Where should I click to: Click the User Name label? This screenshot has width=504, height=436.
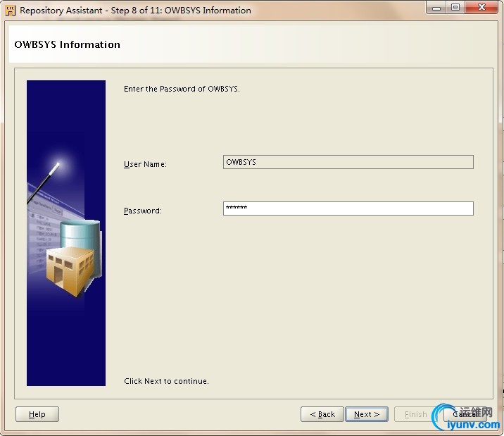click(145, 164)
